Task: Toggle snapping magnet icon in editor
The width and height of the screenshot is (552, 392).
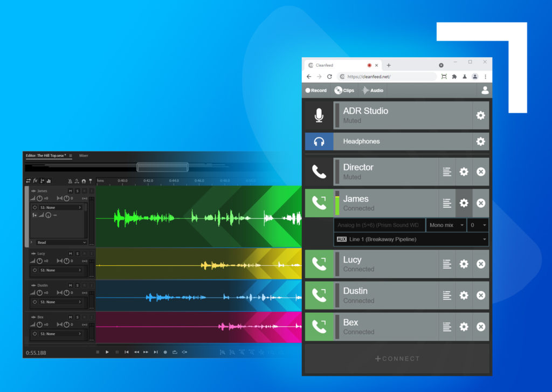Action: [84, 181]
